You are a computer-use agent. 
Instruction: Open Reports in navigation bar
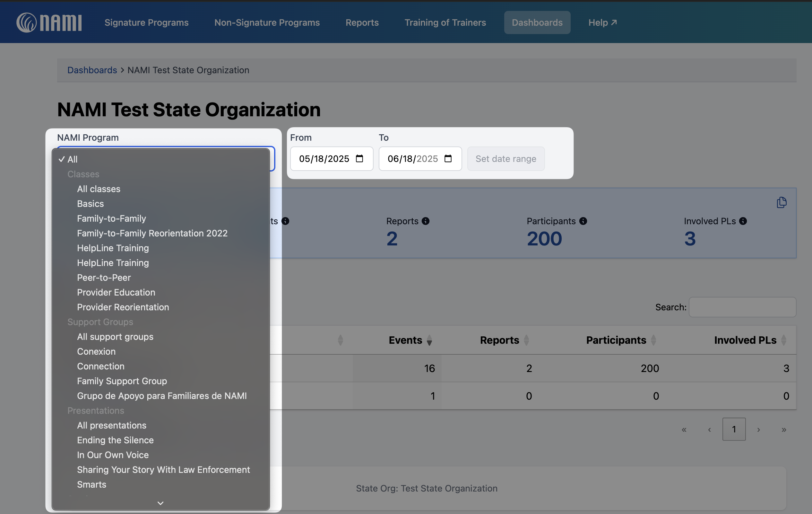pos(362,22)
